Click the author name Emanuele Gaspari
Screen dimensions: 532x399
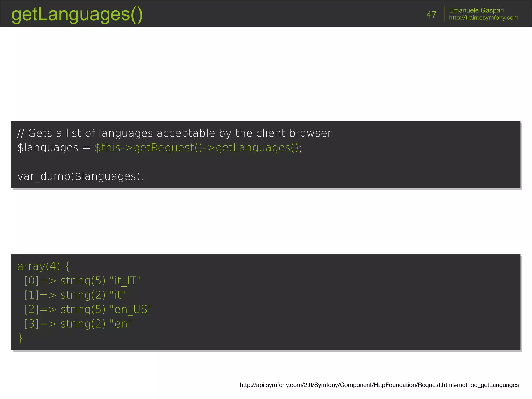pos(476,10)
